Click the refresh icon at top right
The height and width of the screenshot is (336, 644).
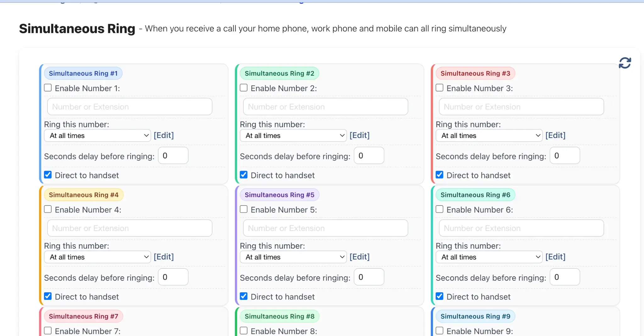625,63
